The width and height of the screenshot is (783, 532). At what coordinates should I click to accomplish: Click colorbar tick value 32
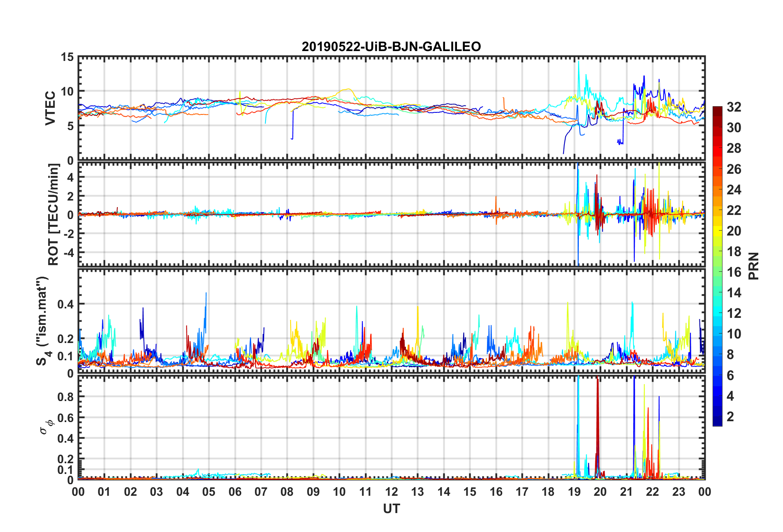click(734, 107)
